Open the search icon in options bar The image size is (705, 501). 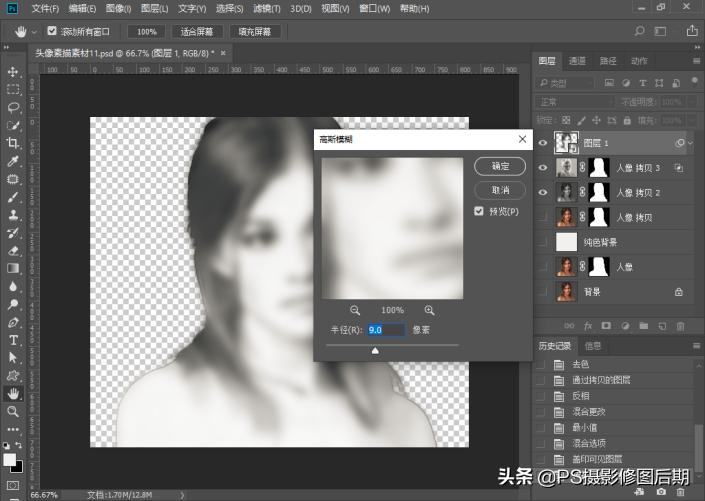click(639, 31)
